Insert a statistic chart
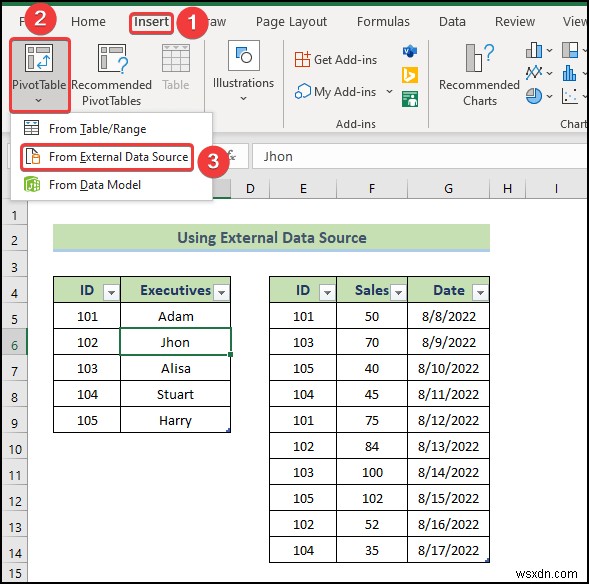Screen dimensions: 589x584 [x=570, y=73]
